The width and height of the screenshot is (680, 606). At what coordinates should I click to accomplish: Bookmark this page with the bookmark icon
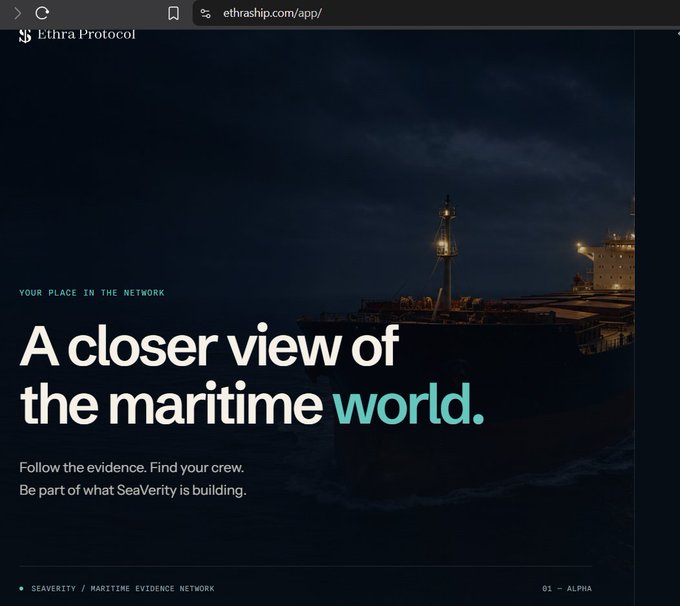(x=173, y=13)
